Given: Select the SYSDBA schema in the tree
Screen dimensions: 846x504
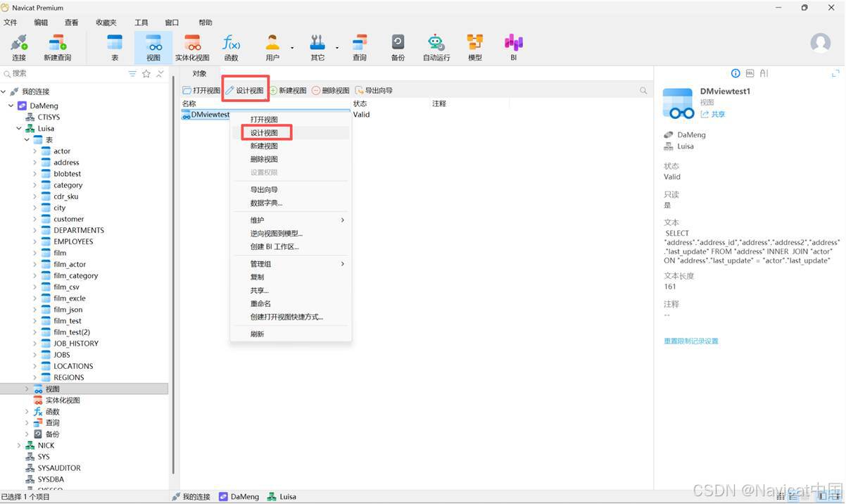Looking at the screenshot, I should [x=51, y=479].
